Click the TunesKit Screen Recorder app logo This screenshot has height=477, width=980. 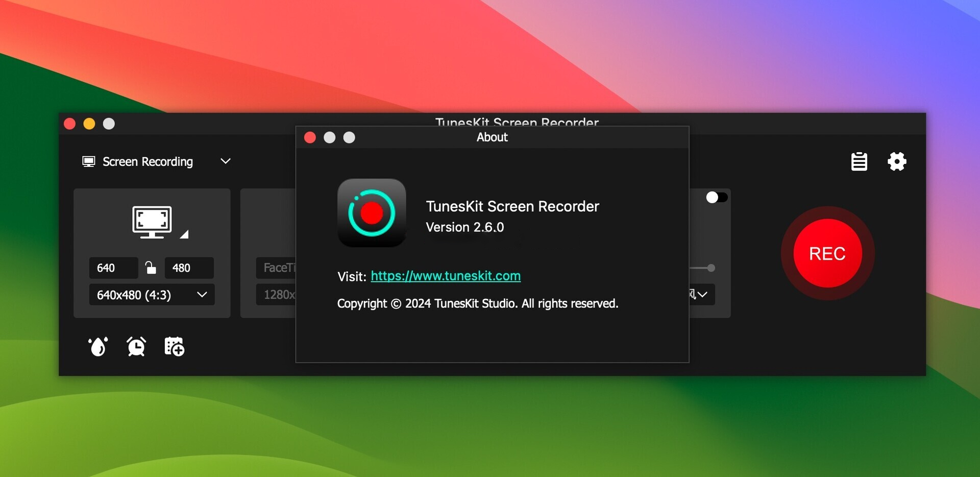(372, 213)
